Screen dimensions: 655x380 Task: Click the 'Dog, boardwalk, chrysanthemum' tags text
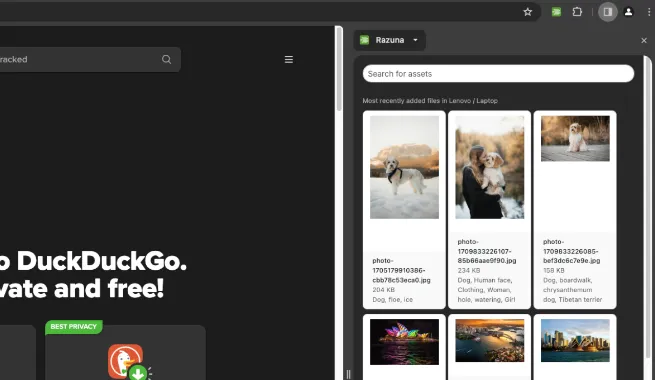(x=572, y=290)
